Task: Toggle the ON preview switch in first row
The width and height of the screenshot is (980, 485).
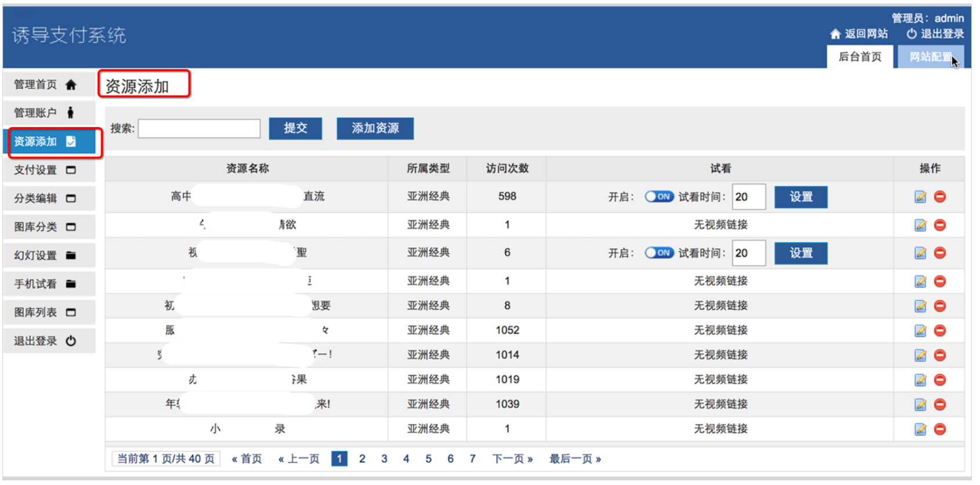Action: (x=659, y=197)
